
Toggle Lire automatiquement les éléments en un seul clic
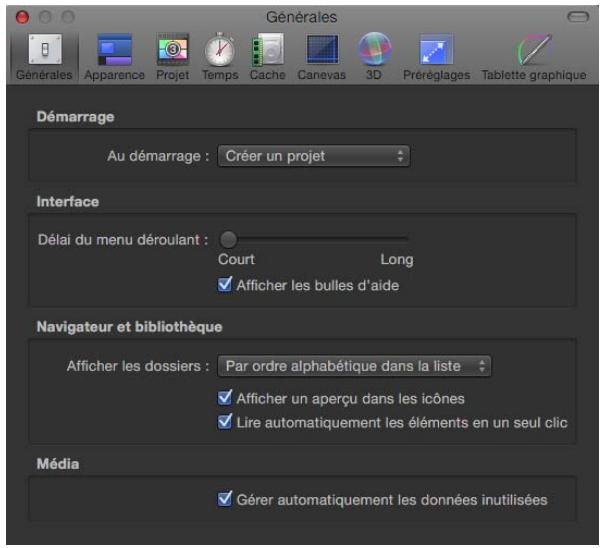[225, 422]
